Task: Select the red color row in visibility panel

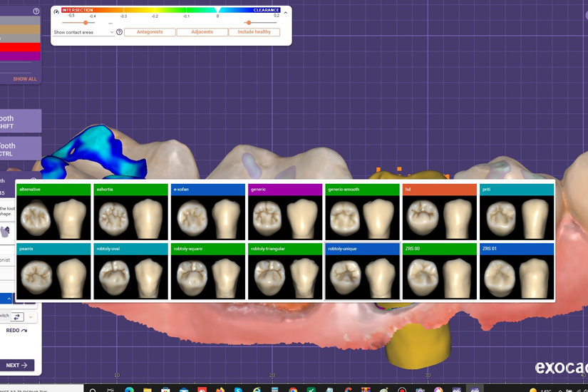Action: [20, 47]
